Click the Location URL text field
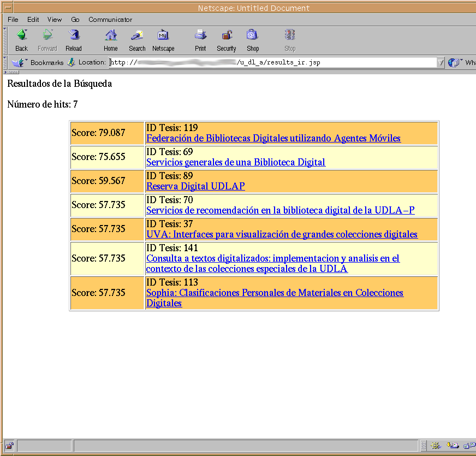 273,62
